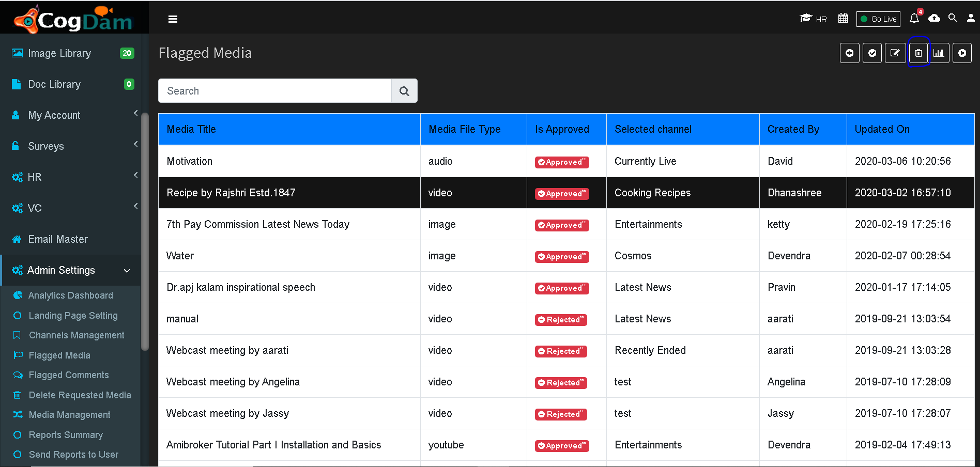Expand the HR sidebar menu
Screen dimensions: 980x467
[70, 177]
